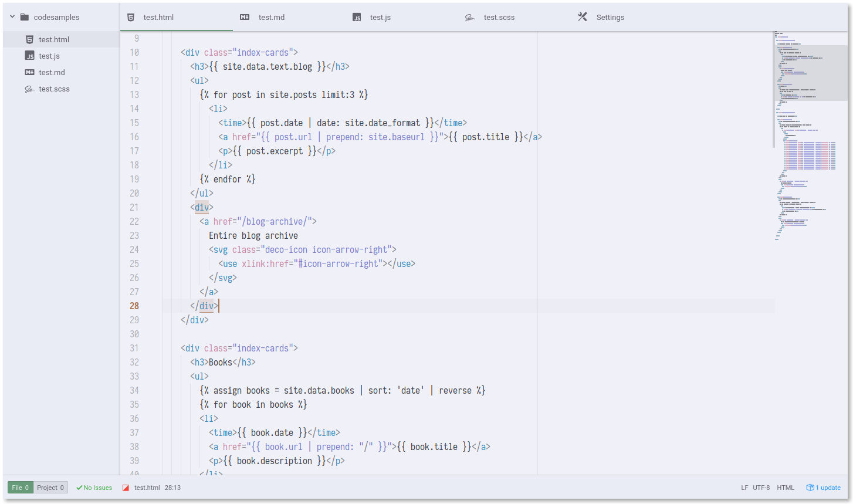Open the HTML grammar selector
This screenshot has height=504, width=853.
786,488
